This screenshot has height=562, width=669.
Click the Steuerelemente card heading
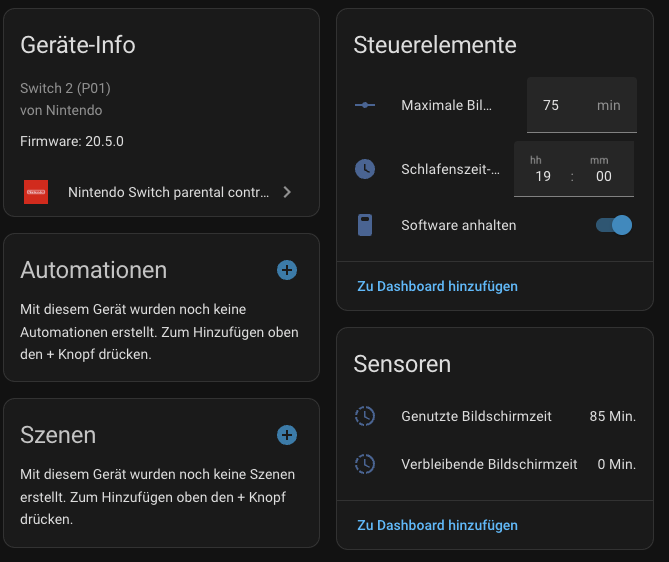click(435, 45)
